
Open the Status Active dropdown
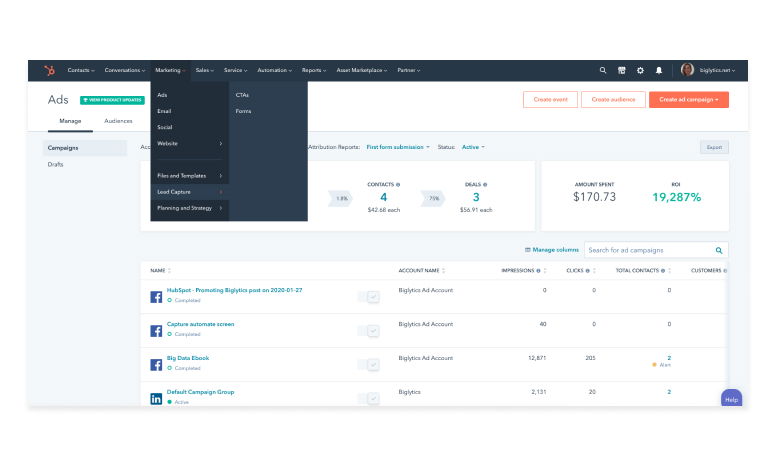(x=473, y=147)
